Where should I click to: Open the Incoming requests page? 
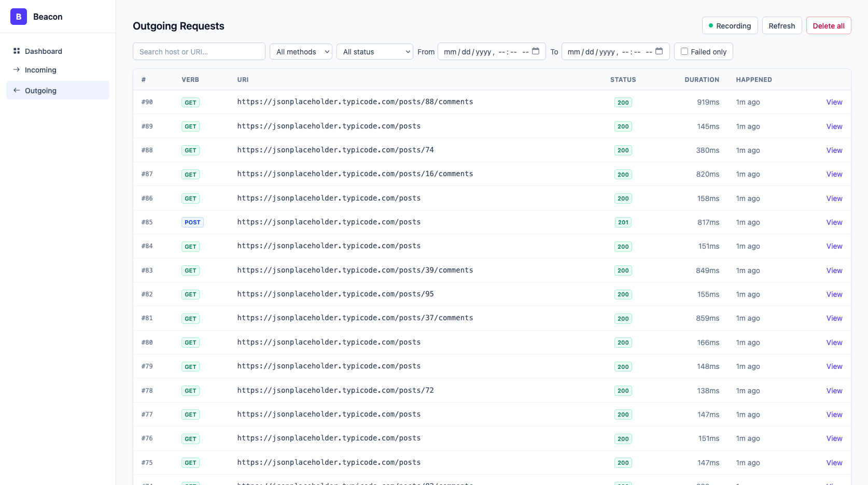coord(40,70)
